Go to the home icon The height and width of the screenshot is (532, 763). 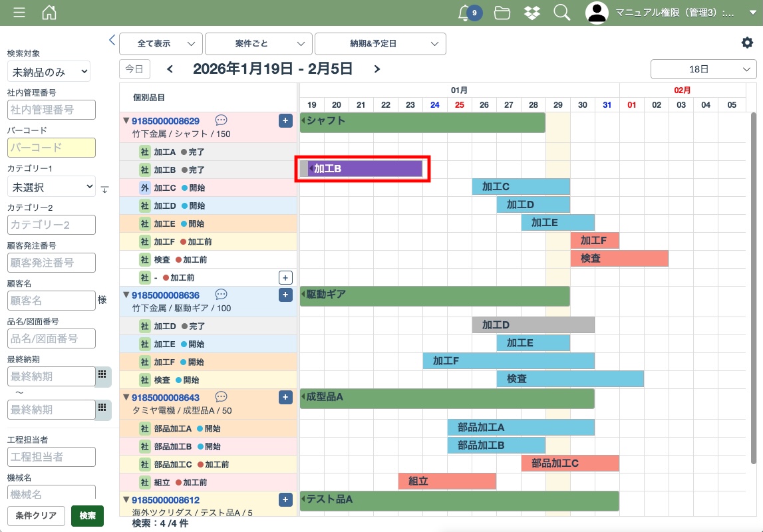coord(49,13)
